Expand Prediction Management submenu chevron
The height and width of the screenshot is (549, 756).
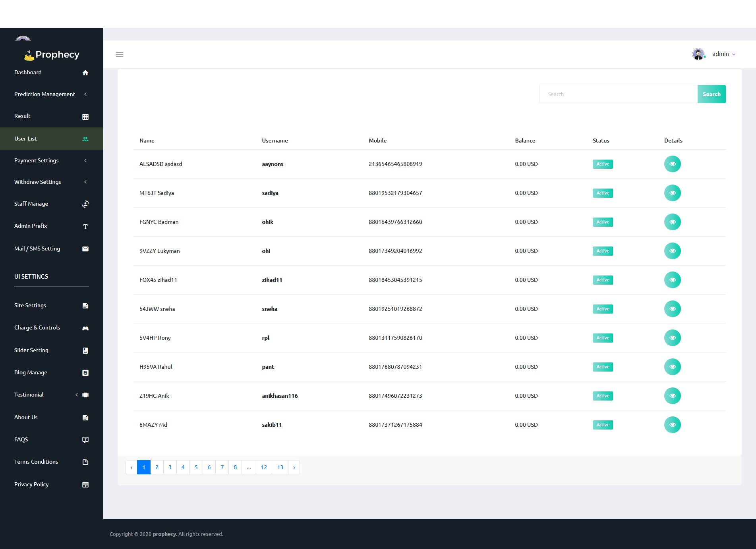[x=85, y=94]
